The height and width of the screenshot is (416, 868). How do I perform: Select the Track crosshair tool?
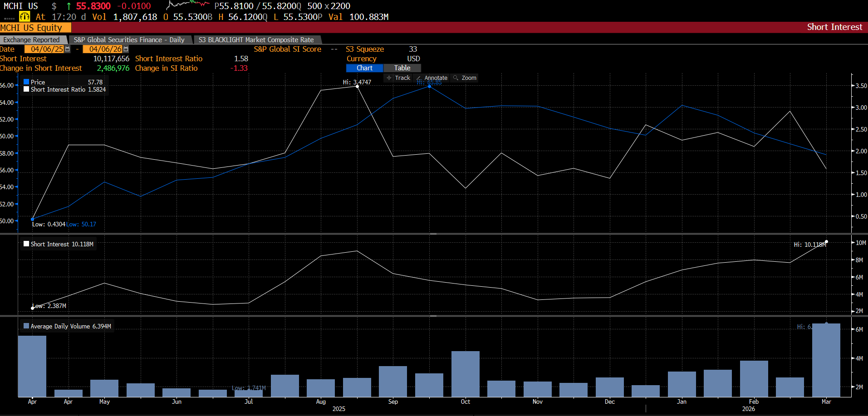tap(398, 78)
